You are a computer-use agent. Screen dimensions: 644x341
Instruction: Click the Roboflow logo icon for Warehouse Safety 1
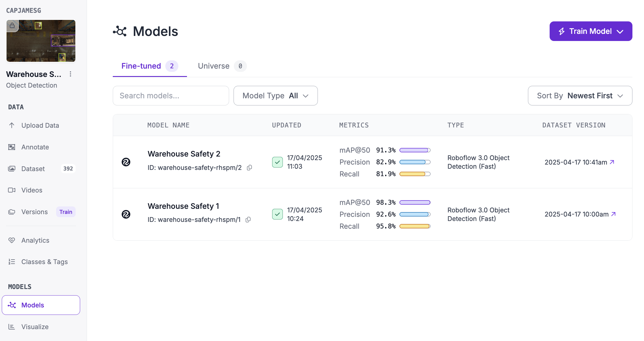(x=126, y=214)
